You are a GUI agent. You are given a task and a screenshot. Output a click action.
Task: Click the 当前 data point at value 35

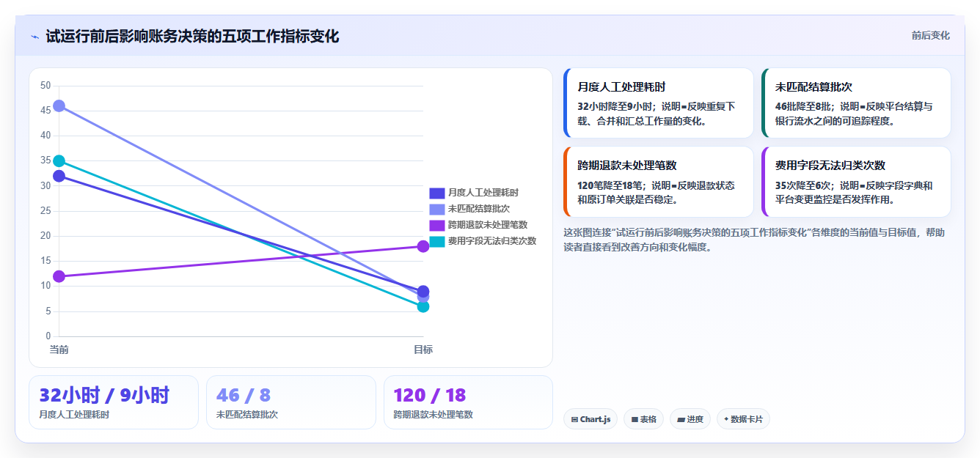[59, 161]
